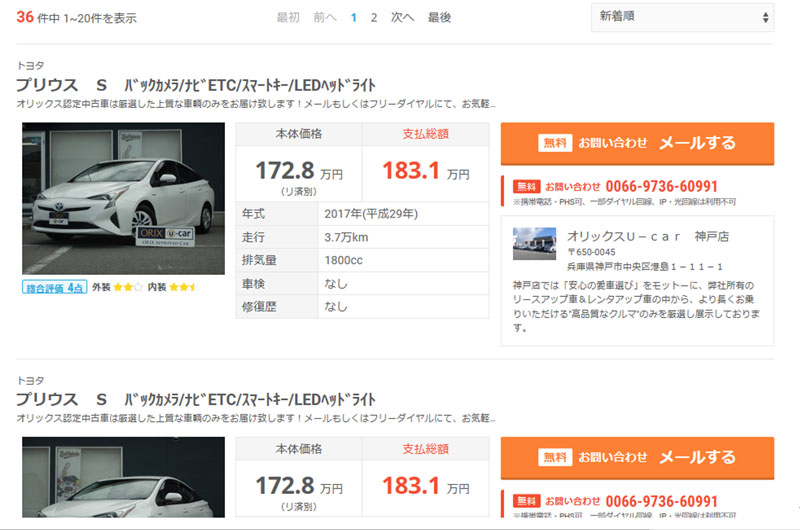This screenshot has width=800, height=530.
Task: Select current page number 1
Action: (x=354, y=18)
